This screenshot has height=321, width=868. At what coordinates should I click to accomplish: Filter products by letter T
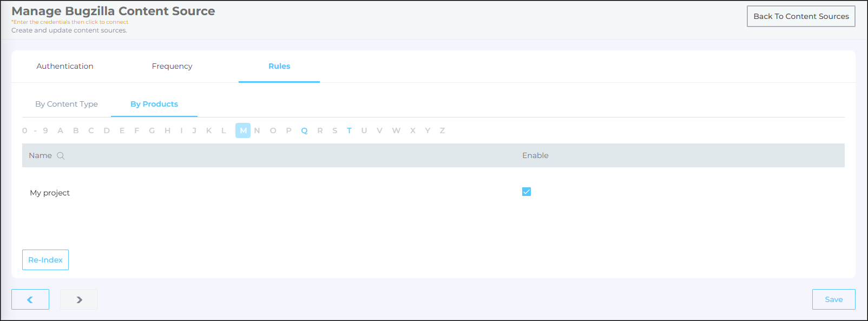[x=349, y=130]
